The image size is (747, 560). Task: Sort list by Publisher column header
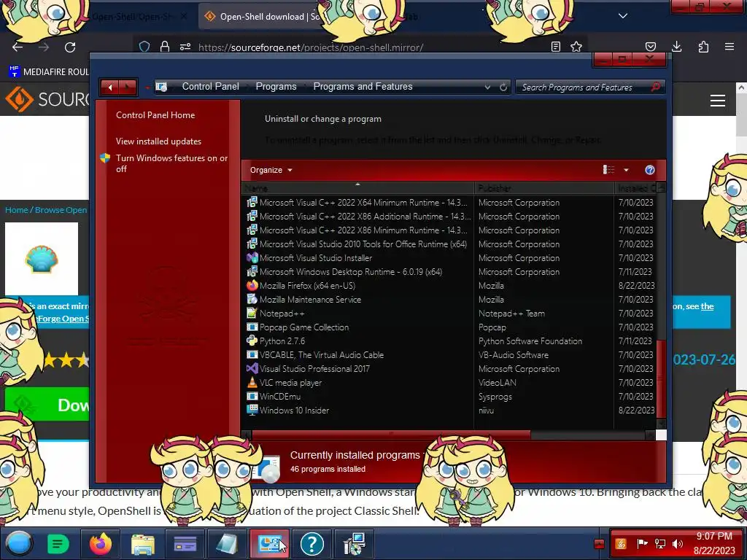coord(544,188)
